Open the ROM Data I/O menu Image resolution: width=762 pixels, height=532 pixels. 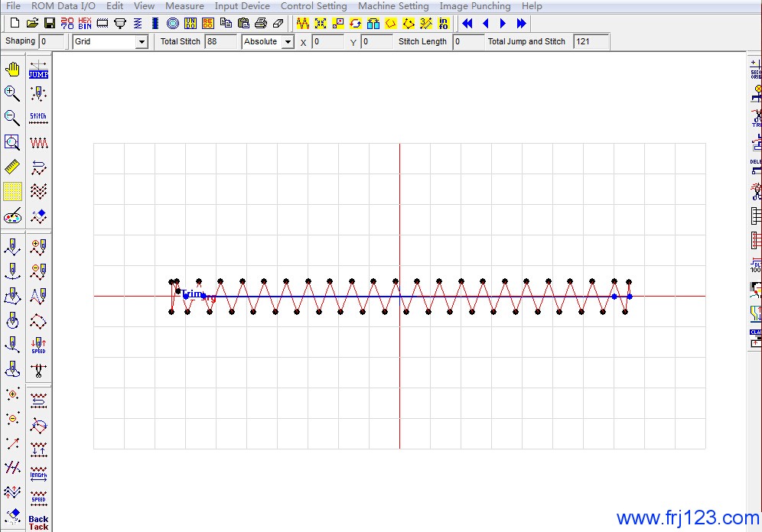[x=63, y=6]
